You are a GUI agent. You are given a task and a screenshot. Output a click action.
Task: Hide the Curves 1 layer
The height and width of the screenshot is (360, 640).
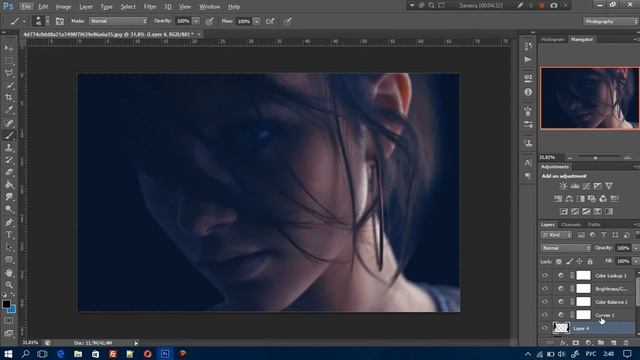click(545, 315)
